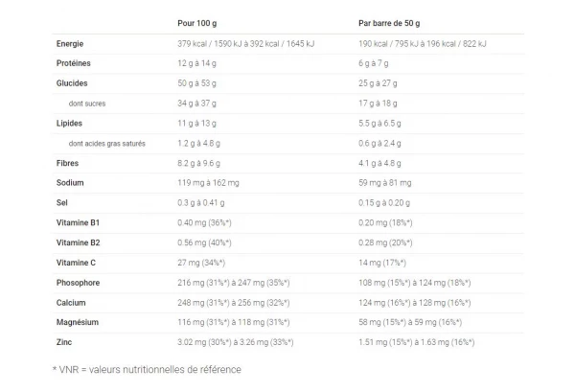Viewport: 575px width, 392px height.
Task: Select the Sel row label
Action: tap(63, 203)
